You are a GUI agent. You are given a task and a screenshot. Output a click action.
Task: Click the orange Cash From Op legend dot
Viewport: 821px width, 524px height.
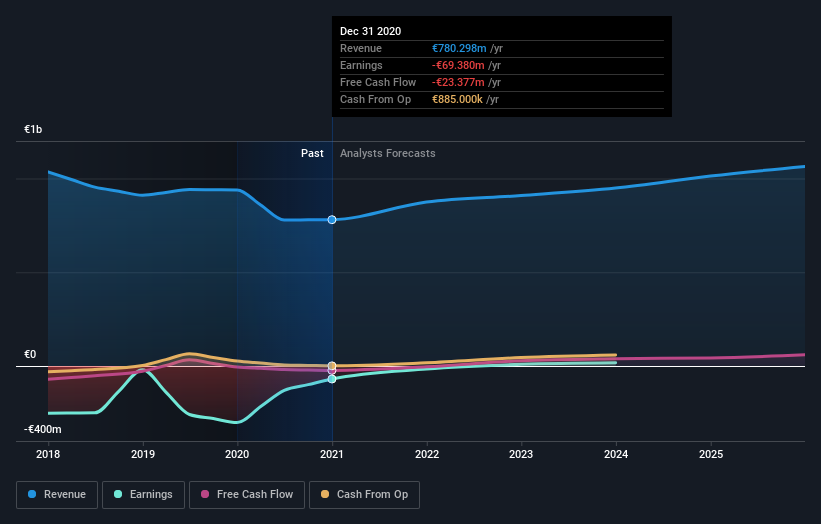click(325, 494)
